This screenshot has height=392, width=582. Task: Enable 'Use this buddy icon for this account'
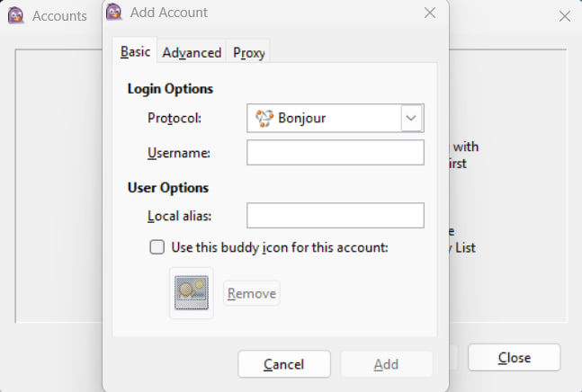(157, 247)
